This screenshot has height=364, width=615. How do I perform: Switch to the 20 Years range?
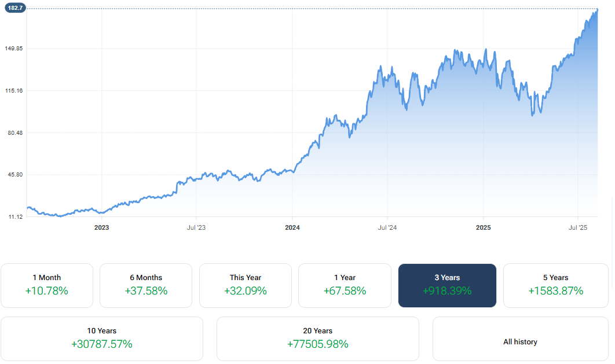point(317,339)
